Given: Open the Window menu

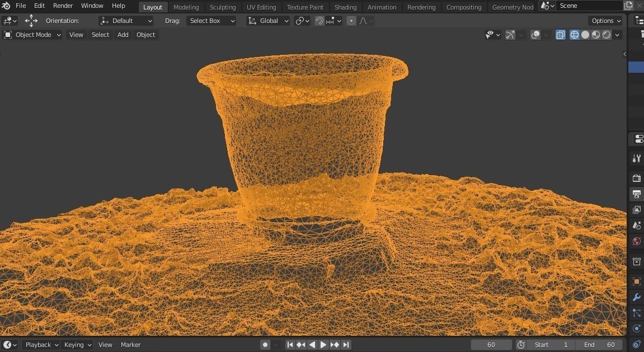Looking at the screenshot, I should [x=92, y=6].
